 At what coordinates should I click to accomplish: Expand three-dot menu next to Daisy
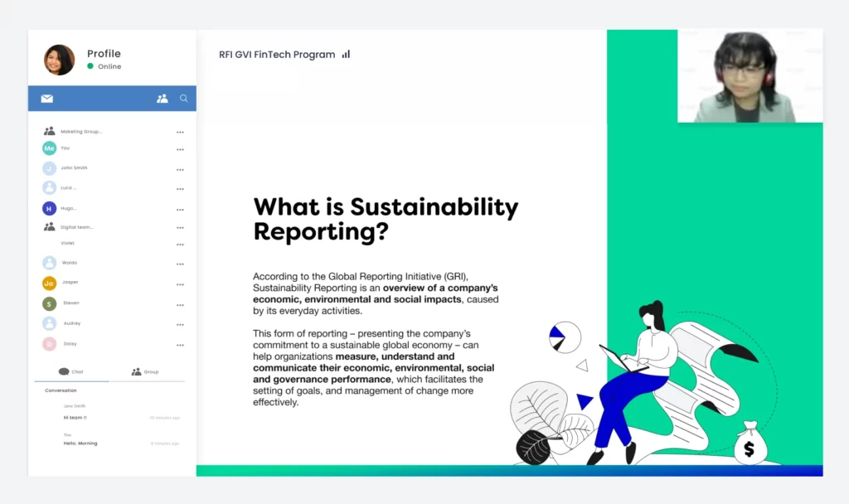pos(180,345)
